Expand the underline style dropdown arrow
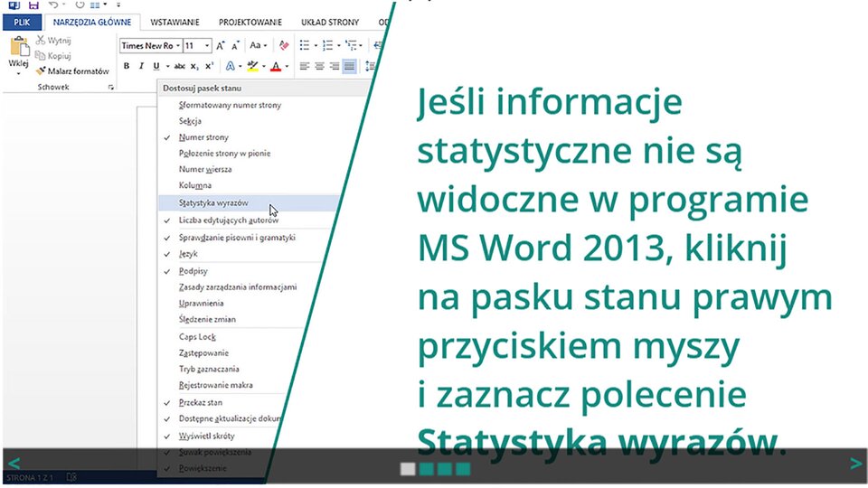 coord(168,66)
